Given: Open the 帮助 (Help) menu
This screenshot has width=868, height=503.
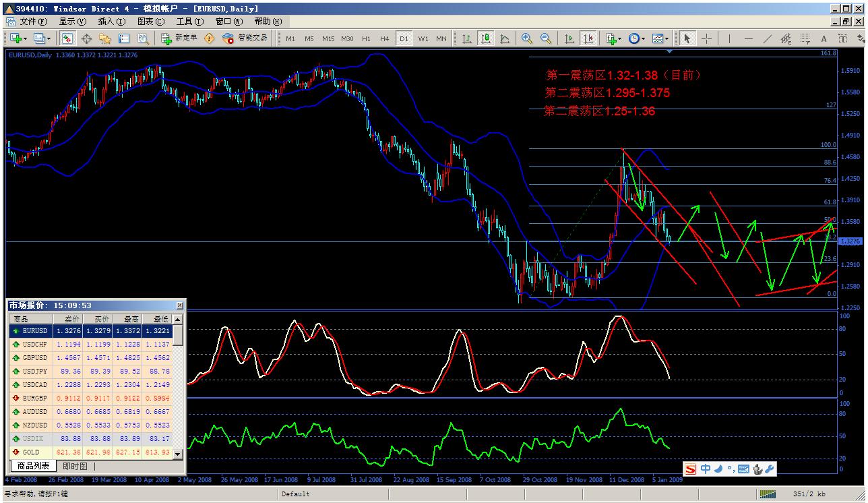Looking at the screenshot, I should click(268, 22).
